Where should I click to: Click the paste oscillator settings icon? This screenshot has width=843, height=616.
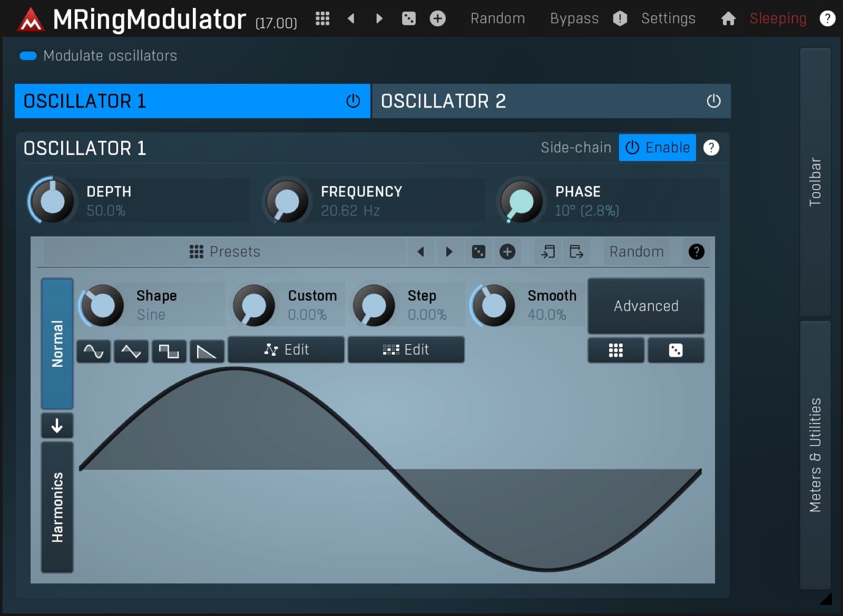tap(576, 251)
